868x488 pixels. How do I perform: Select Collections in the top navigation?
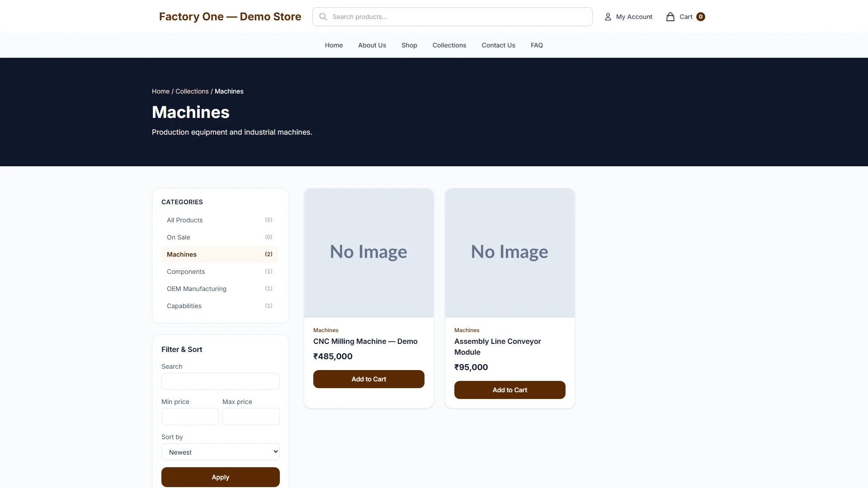(449, 45)
